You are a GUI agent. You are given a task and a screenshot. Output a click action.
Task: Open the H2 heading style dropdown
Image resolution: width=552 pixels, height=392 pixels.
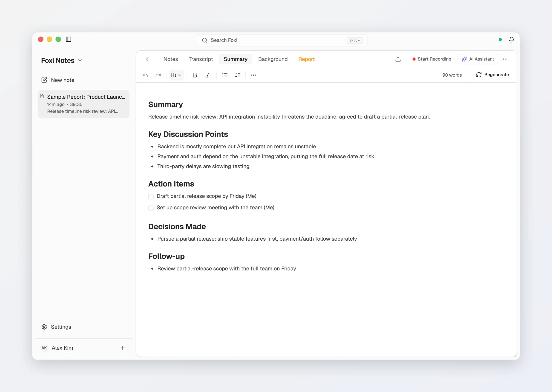click(x=176, y=75)
